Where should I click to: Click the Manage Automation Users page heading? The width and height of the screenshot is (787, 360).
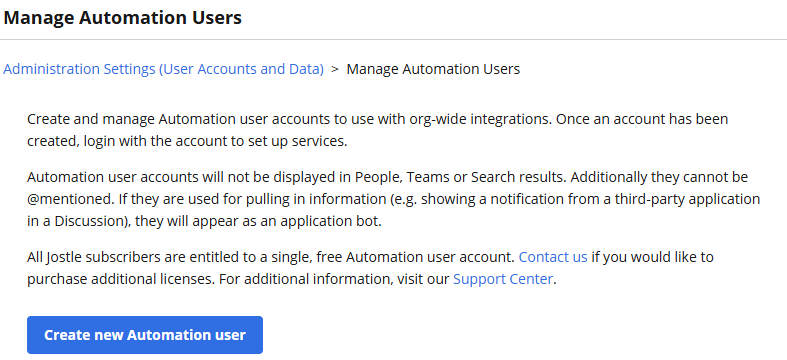coord(122,18)
